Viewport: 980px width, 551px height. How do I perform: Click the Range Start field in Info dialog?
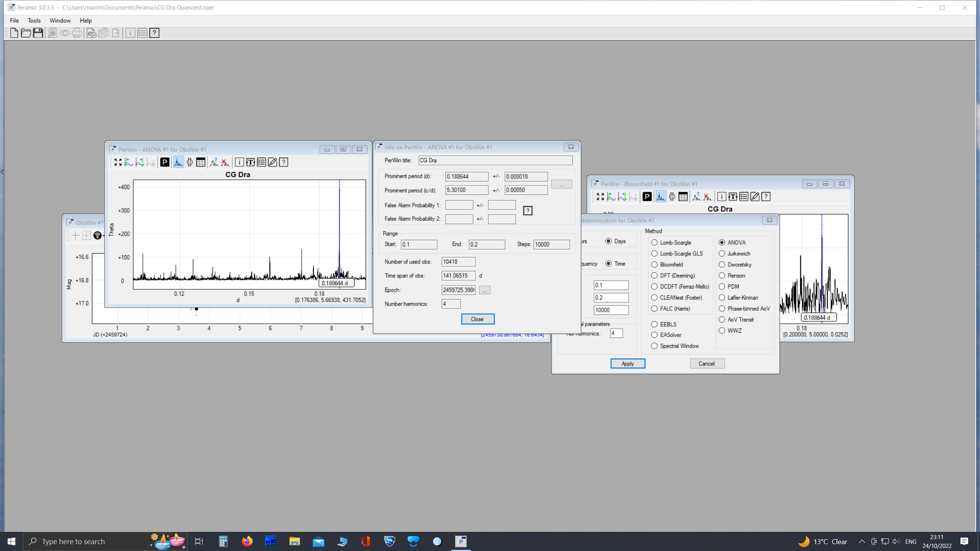[419, 245]
